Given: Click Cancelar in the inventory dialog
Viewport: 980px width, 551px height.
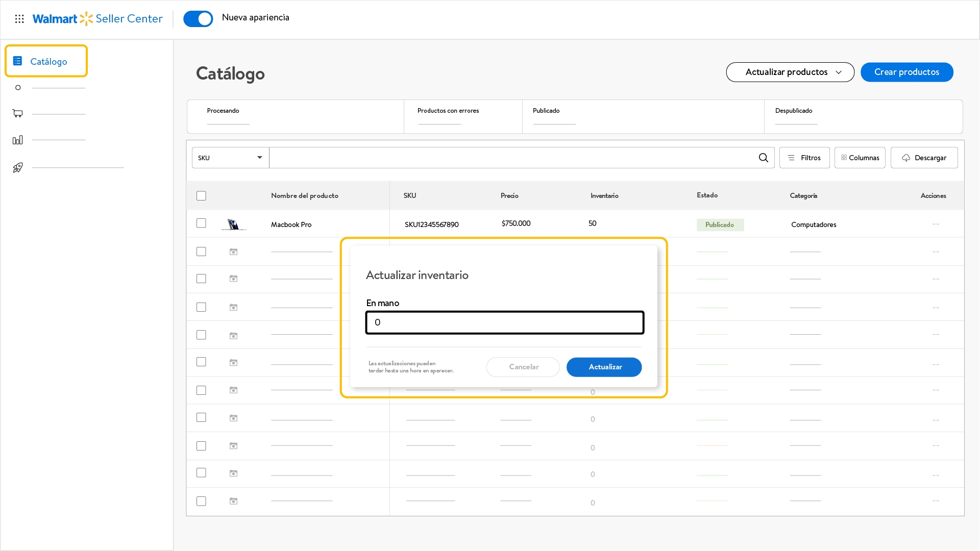Looking at the screenshot, I should pyautogui.click(x=523, y=367).
